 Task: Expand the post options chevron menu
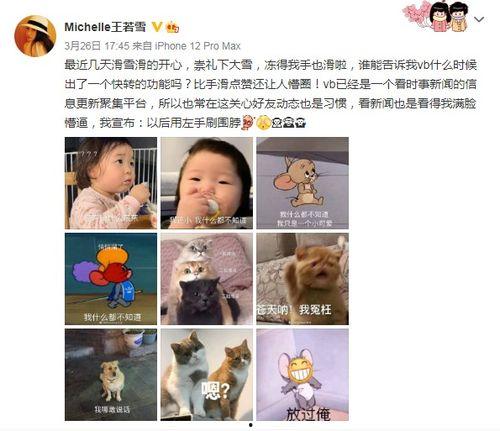coord(479,20)
